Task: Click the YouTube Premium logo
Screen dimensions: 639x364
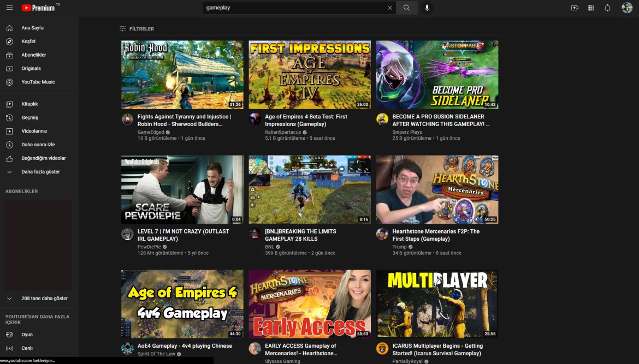Action: 38,8
